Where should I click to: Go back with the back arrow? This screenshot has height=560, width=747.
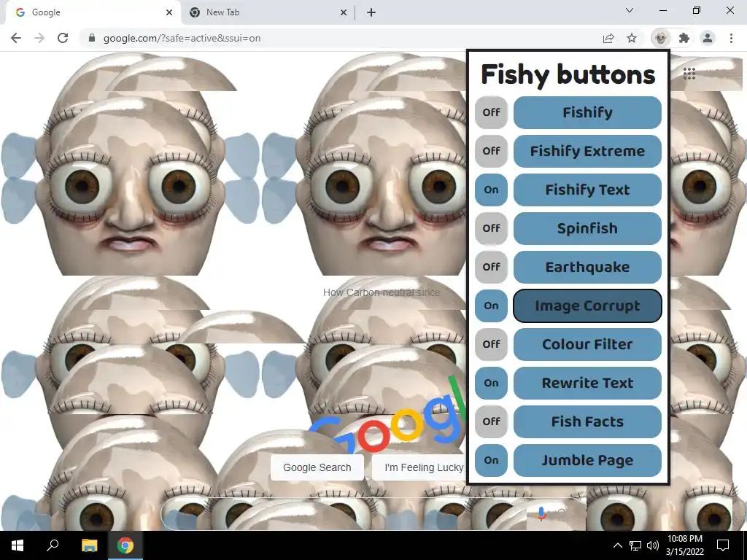(x=16, y=38)
